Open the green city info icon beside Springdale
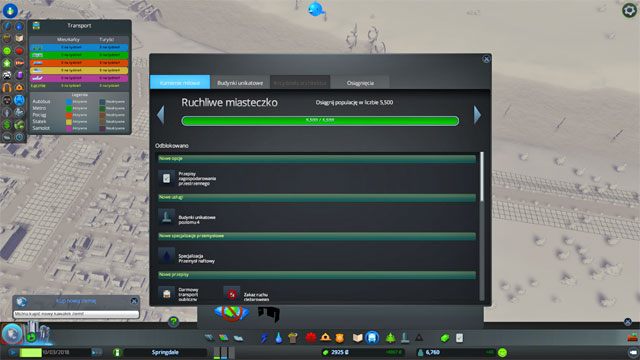This screenshot has width=640, height=360. click(x=117, y=352)
